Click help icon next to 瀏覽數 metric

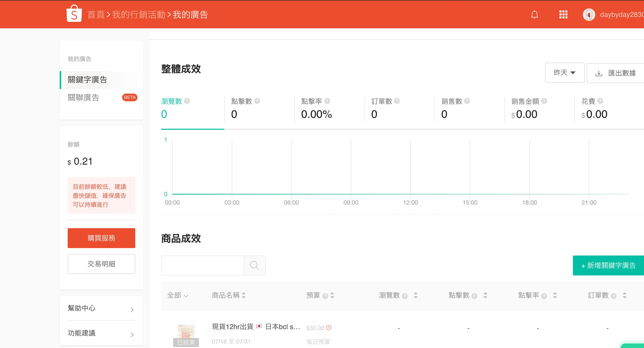187,101
